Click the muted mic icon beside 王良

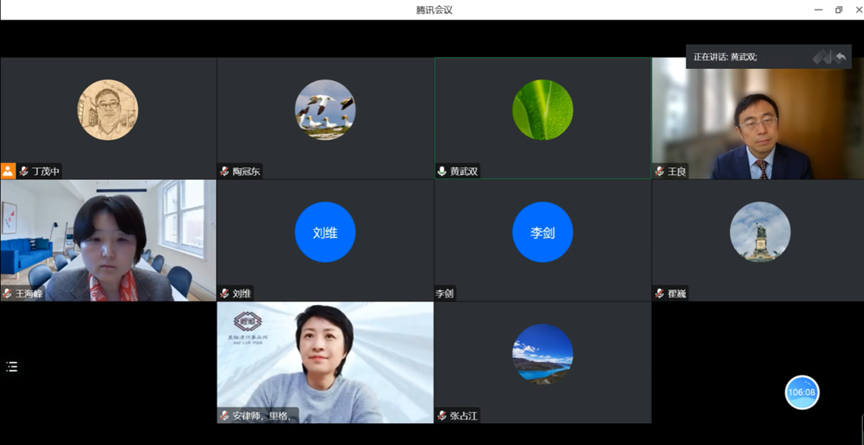(660, 171)
